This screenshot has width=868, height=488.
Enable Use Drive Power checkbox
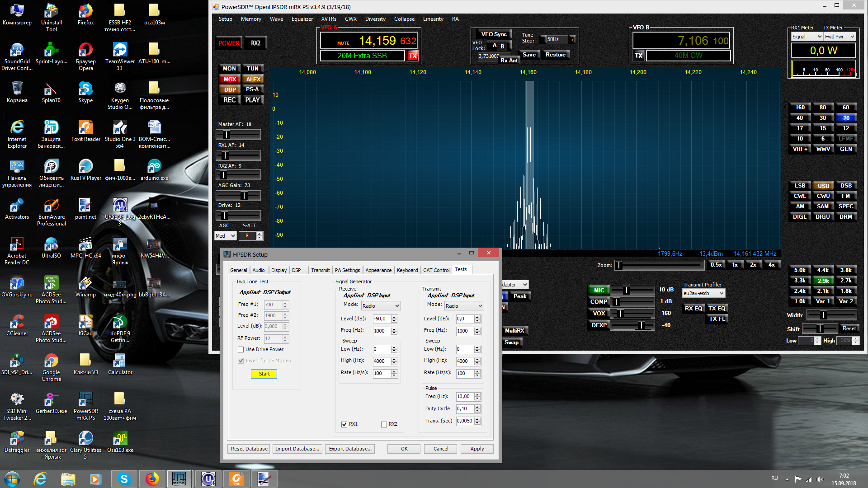coord(241,349)
